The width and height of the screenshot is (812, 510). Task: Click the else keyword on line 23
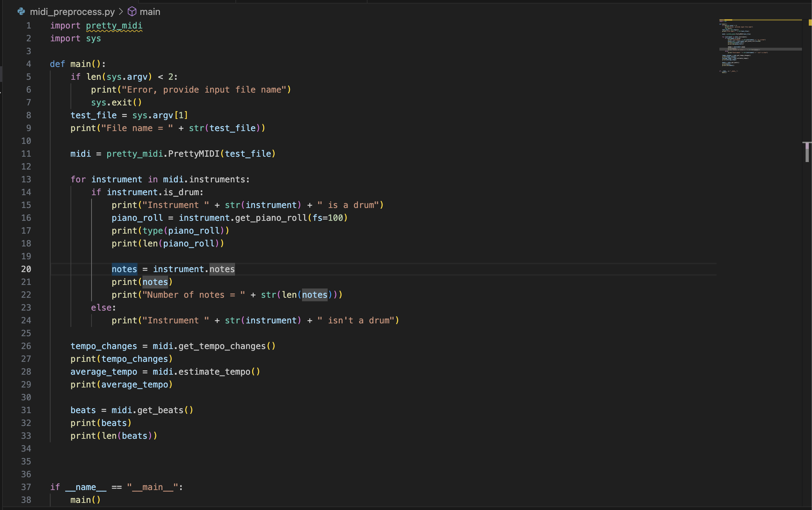[101, 308]
